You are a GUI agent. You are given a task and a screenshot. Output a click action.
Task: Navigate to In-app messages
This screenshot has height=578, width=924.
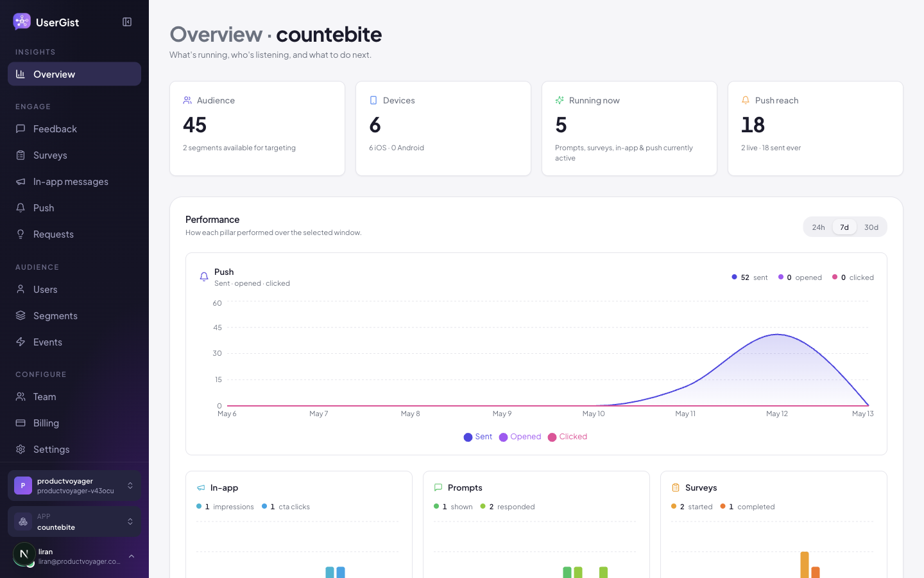[x=74, y=181]
